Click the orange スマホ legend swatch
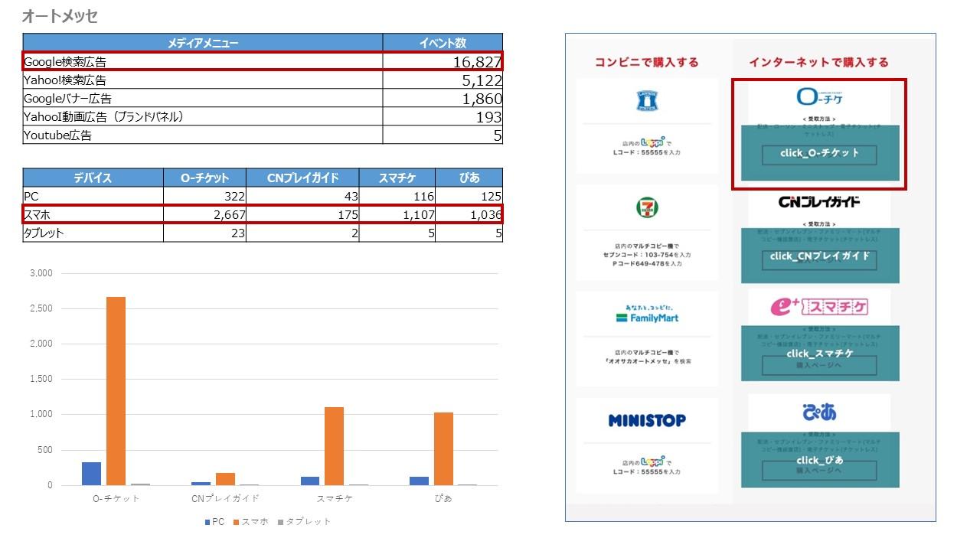 [x=237, y=522]
